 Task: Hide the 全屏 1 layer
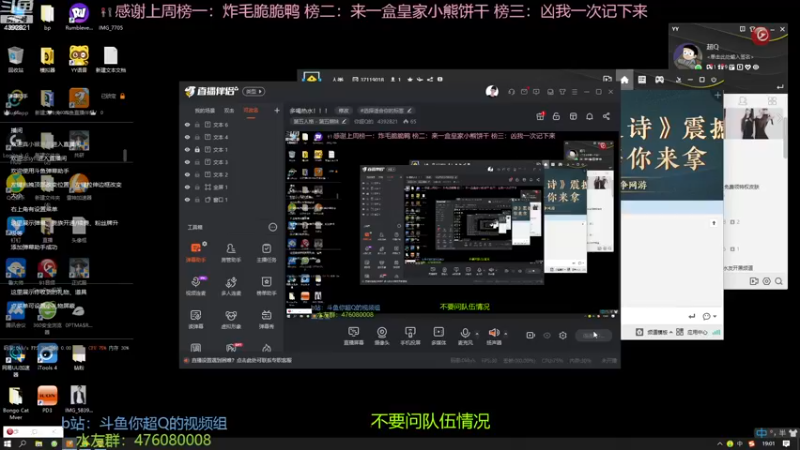(x=187, y=187)
